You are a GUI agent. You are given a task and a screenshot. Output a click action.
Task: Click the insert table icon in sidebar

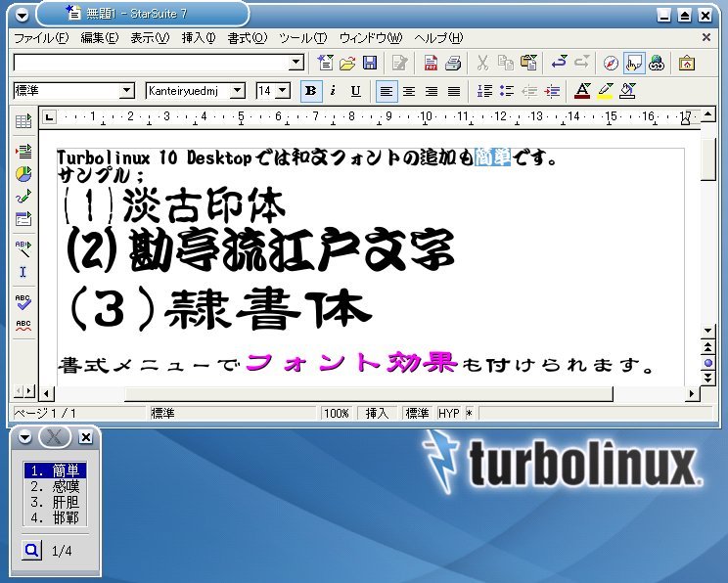click(23, 121)
